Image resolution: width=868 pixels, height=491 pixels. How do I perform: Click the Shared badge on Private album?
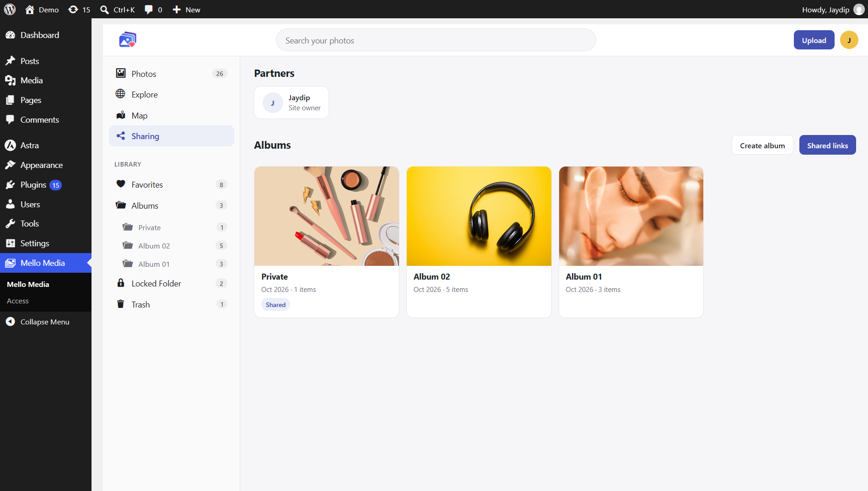[x=275, y=305]
